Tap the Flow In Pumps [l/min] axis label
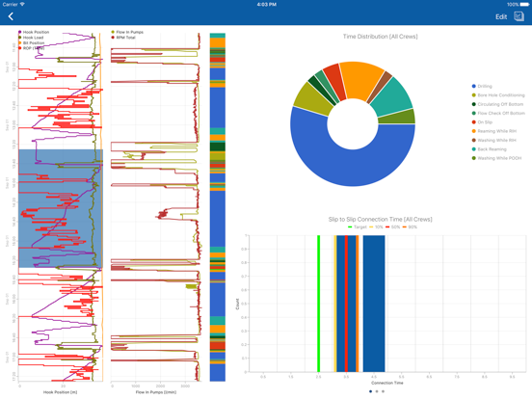Screen dimensions: 532x399 pyautogui.click(x=156, y=392)
